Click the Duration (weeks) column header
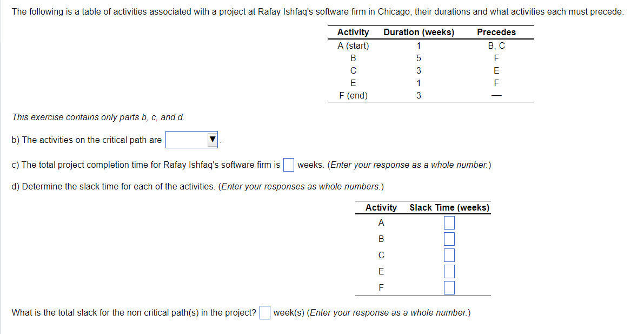 [418, 32]
